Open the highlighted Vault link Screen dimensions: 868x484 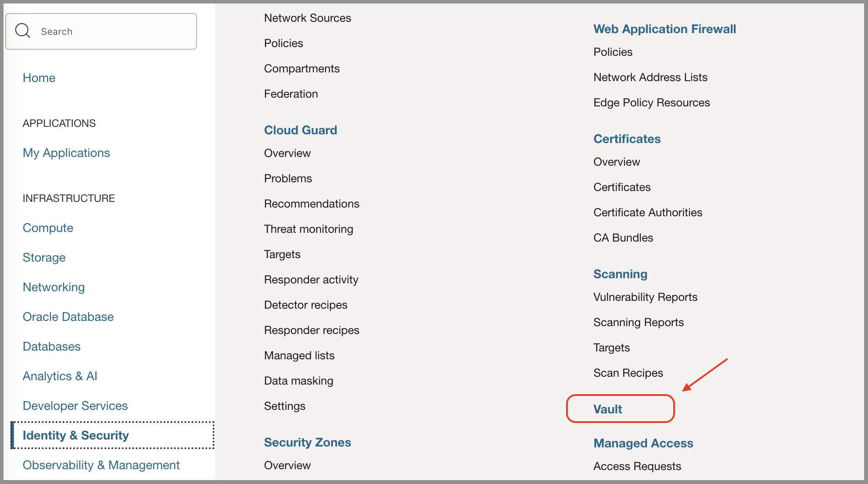607,409
